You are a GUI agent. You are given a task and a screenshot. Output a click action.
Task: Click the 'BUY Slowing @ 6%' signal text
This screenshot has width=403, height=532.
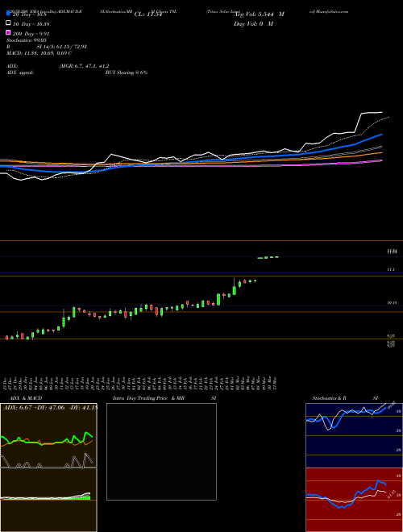pyautogui.click(x=127, y=73)
